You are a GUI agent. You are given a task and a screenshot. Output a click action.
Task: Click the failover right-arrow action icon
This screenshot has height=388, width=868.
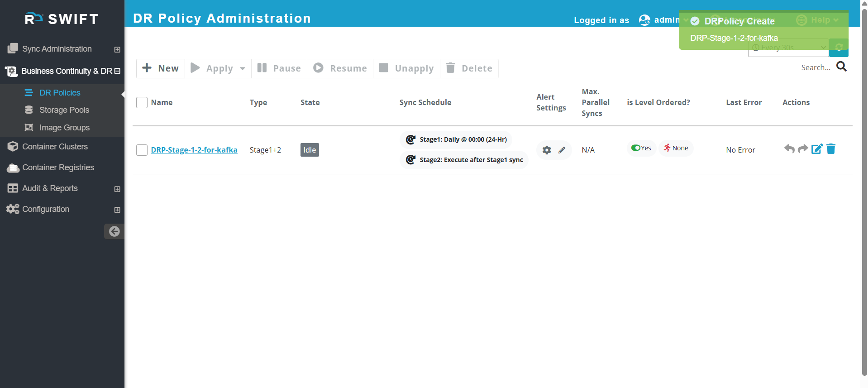pos(803,148)
